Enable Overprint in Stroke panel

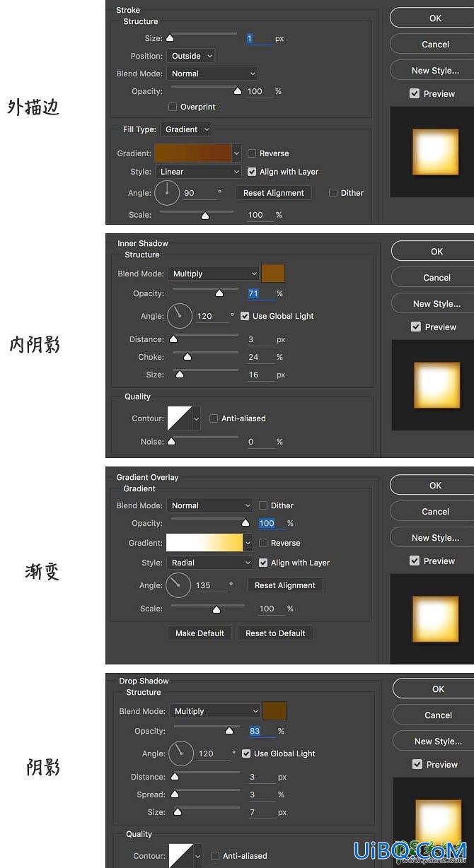(173, 107)
